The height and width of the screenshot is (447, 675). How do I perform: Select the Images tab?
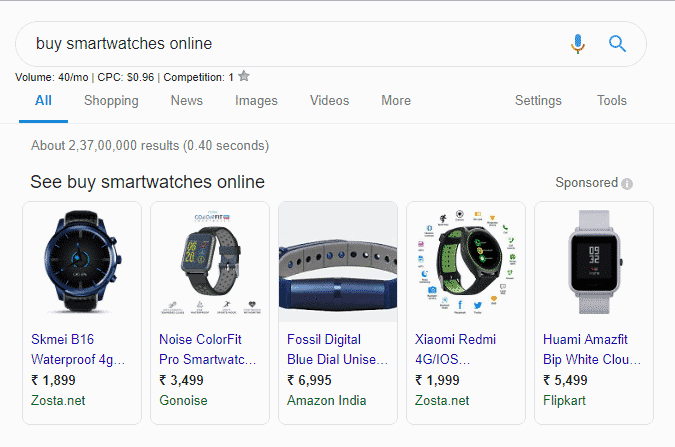click(x=256, y=101)
